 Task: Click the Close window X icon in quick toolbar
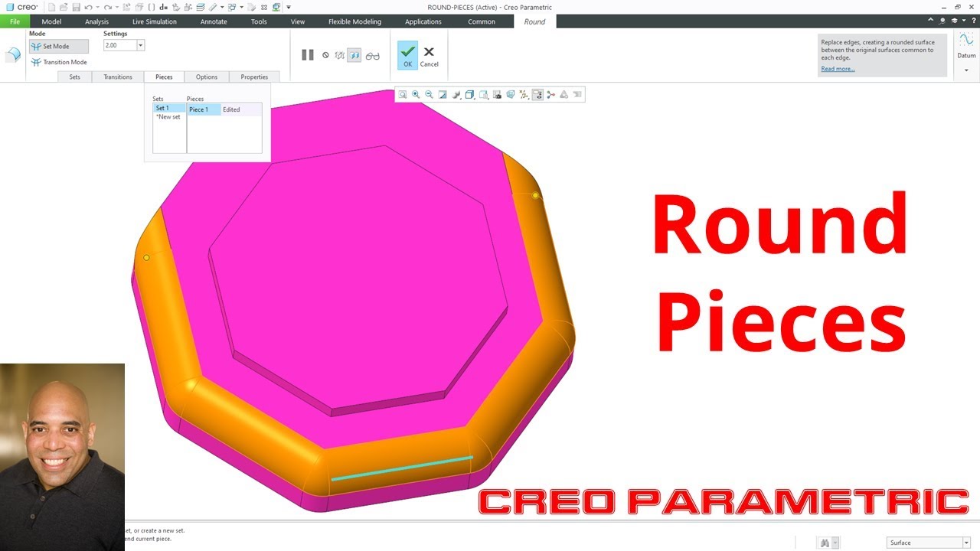(263, 7)
